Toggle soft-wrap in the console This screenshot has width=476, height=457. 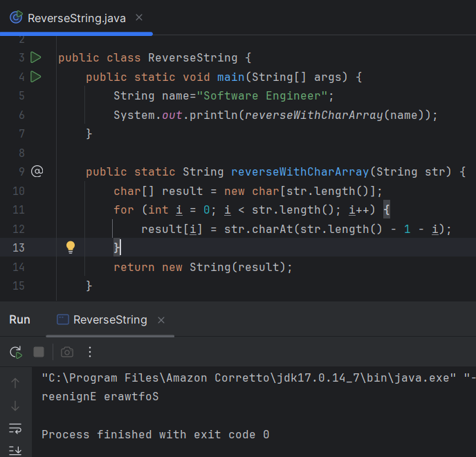pos(15,429)
